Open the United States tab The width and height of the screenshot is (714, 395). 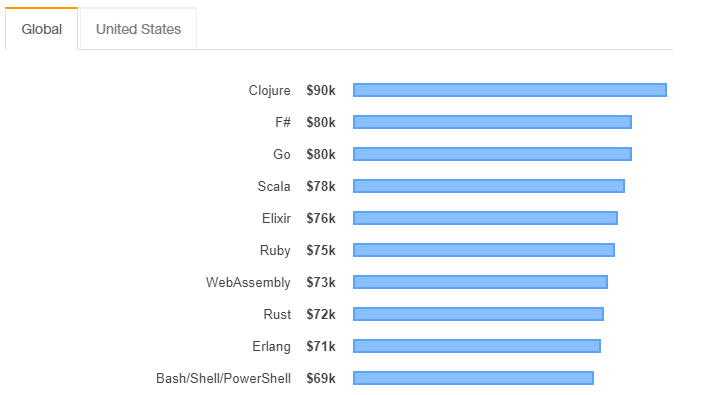coord(138,29)
